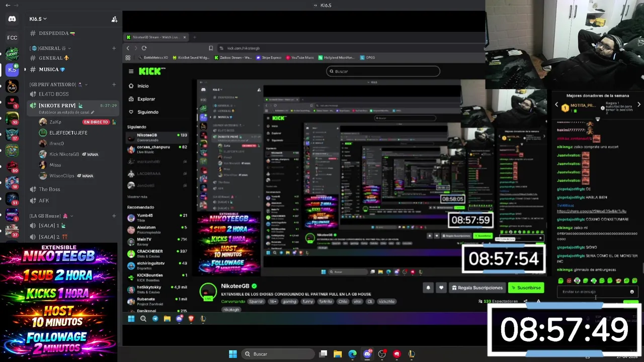Join the EL4TO BOSS voice channel
This screenshot has width=644, height=362.
[73, 94]
